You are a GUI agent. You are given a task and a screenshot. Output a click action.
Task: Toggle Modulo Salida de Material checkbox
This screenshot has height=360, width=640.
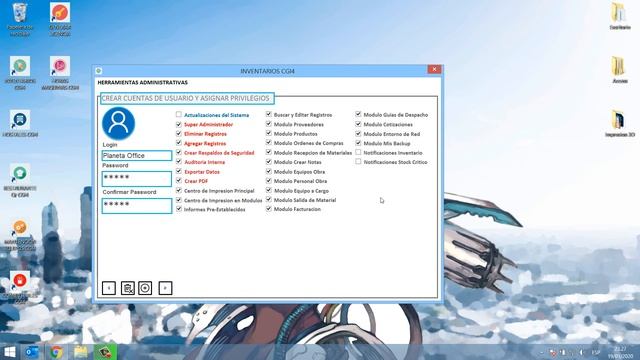tap(269, 200)
